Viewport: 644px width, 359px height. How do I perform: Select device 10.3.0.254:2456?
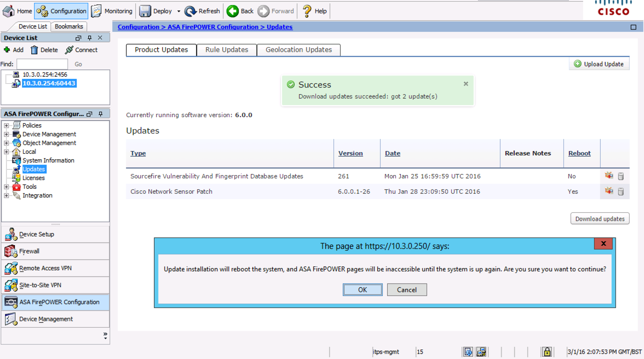[x=45, y=74]
